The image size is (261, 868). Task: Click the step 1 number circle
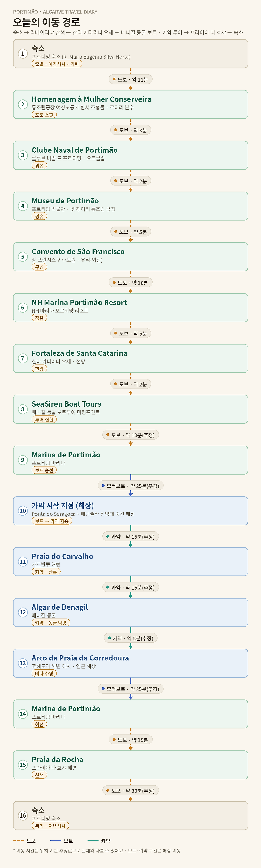pyautogui.click(x=23, y=54)
